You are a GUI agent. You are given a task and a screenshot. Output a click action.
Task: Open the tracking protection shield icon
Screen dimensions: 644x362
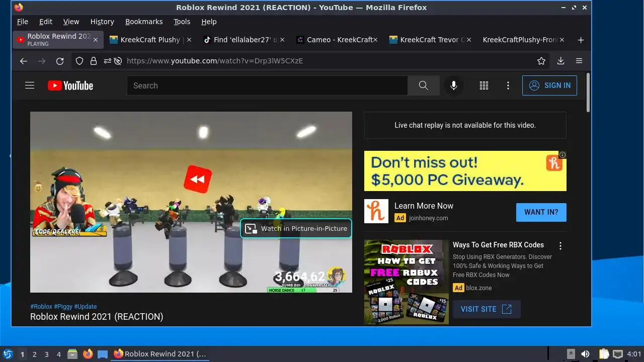tap(79, 61)
